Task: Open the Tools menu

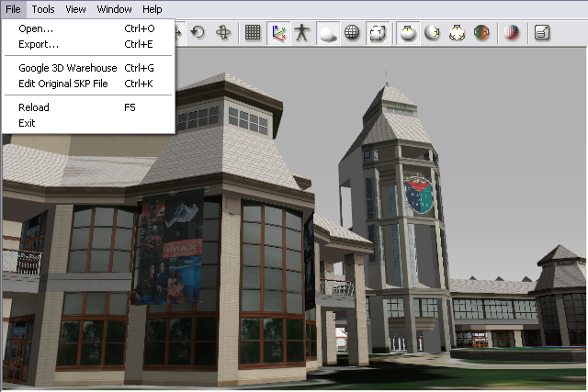Action: coord(43,9)
